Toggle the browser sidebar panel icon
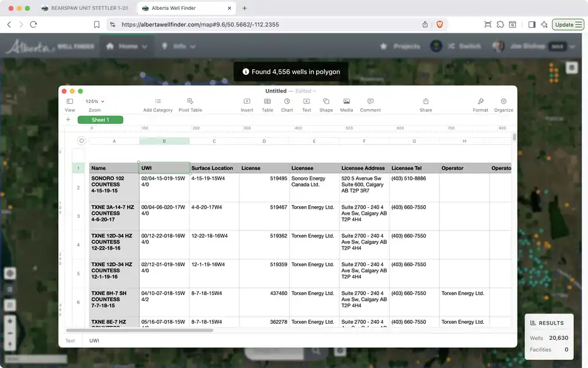 (532, 25)
